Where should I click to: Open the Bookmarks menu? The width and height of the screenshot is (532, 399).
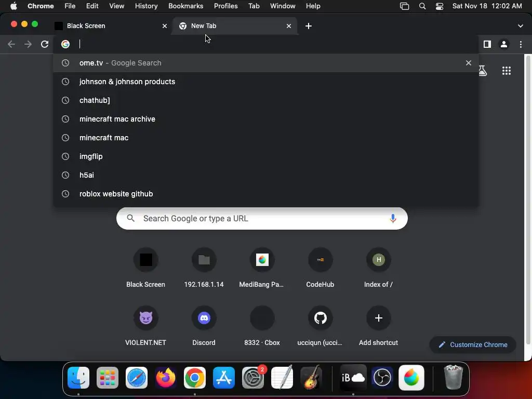[x=185, y=6]
